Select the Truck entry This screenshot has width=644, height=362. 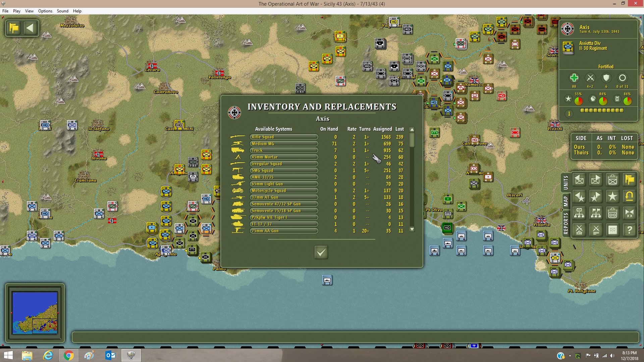tap(284, 150)
